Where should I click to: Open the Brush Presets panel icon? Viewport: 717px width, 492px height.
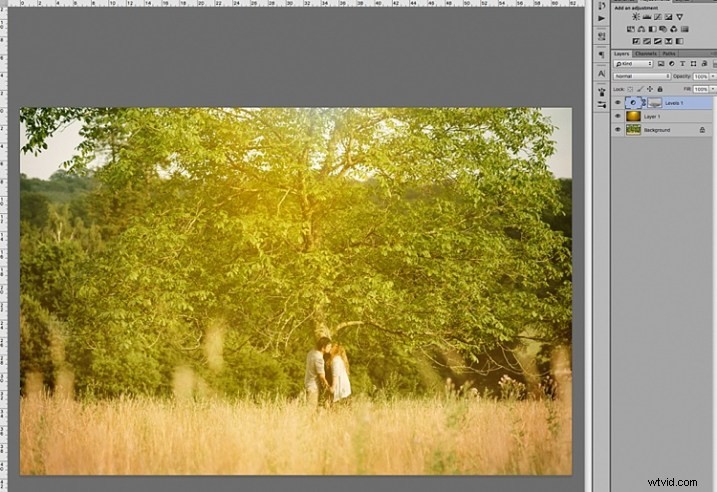pyautogui.click(x=602, y=105)
